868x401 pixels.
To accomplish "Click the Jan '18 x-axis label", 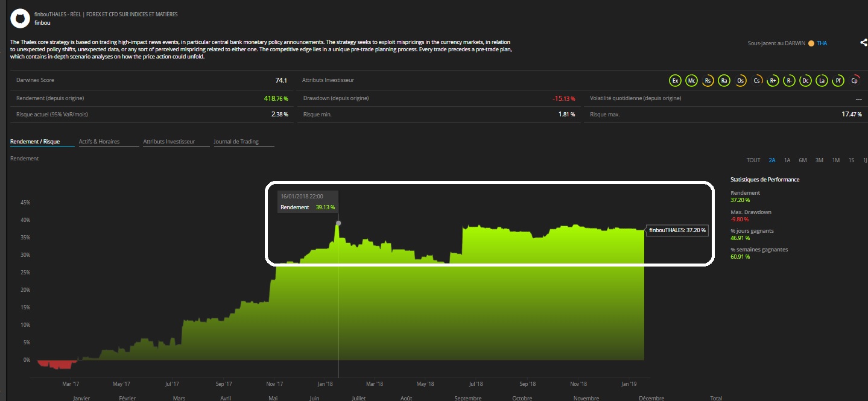I will pyautogui.click(x=325, y=384).
